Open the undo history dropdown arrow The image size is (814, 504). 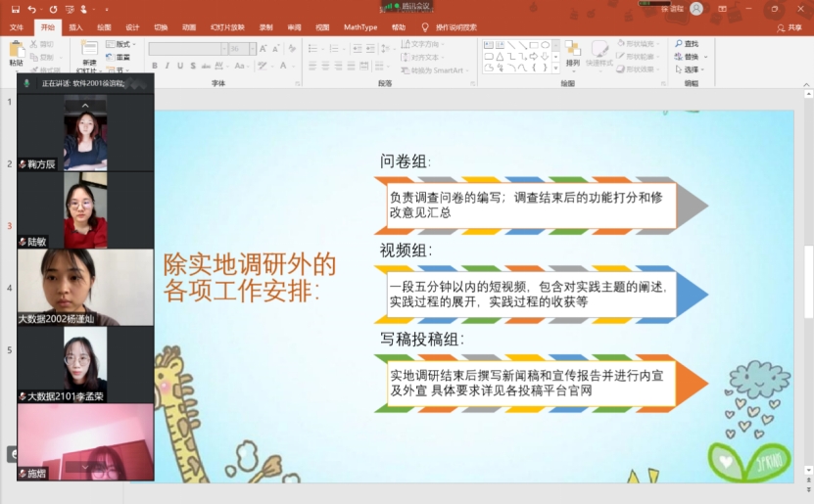pyautogui.click(x=41, y=10)
